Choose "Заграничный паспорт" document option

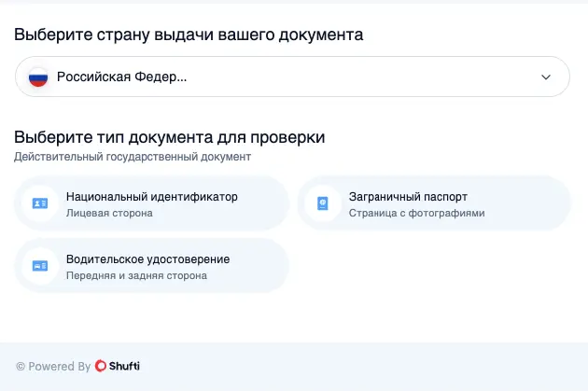(408, 197)
